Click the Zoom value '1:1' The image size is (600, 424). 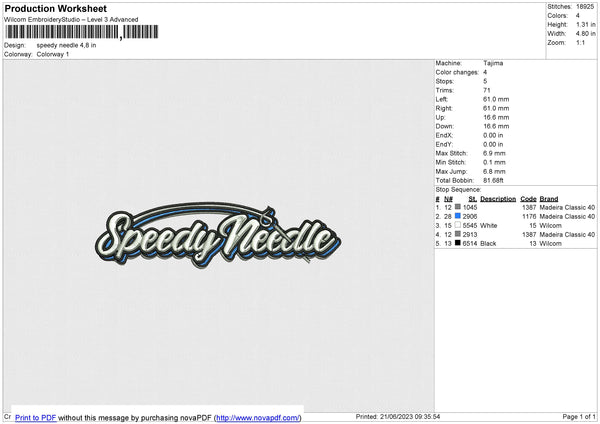[580, 42]
